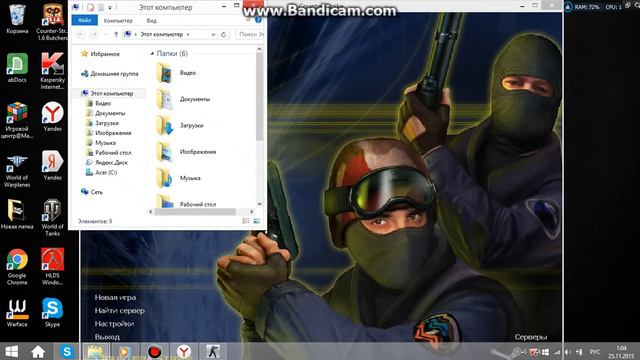Viewport: 640px width, 360px height.
Task: Select Яндекс.Диск in the navigation tree
Action: [107, 162]
